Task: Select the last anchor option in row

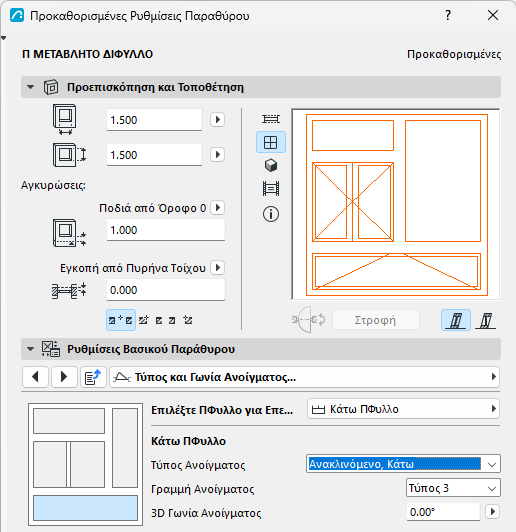Action: click(188, 320)
